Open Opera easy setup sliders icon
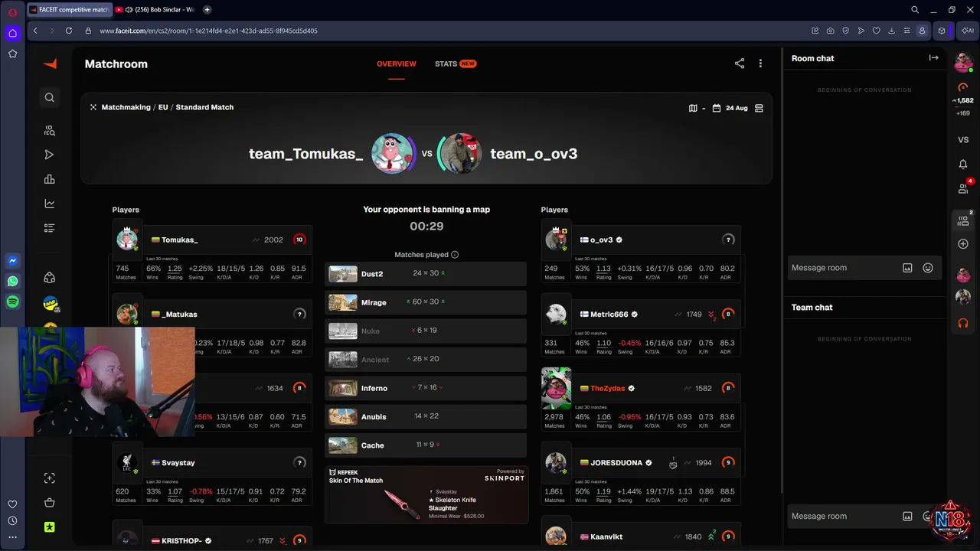Screen dimensions: 980x551 [x=906, y=31]
